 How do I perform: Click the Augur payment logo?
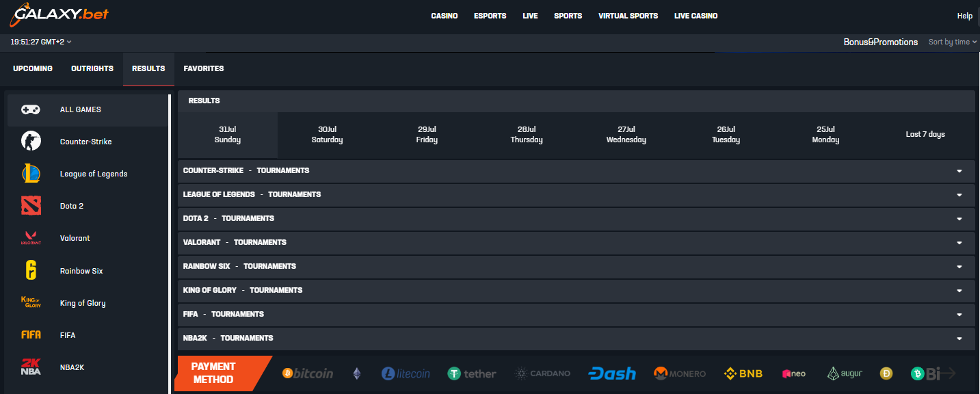pyautogui.click(x=845, y=373)
